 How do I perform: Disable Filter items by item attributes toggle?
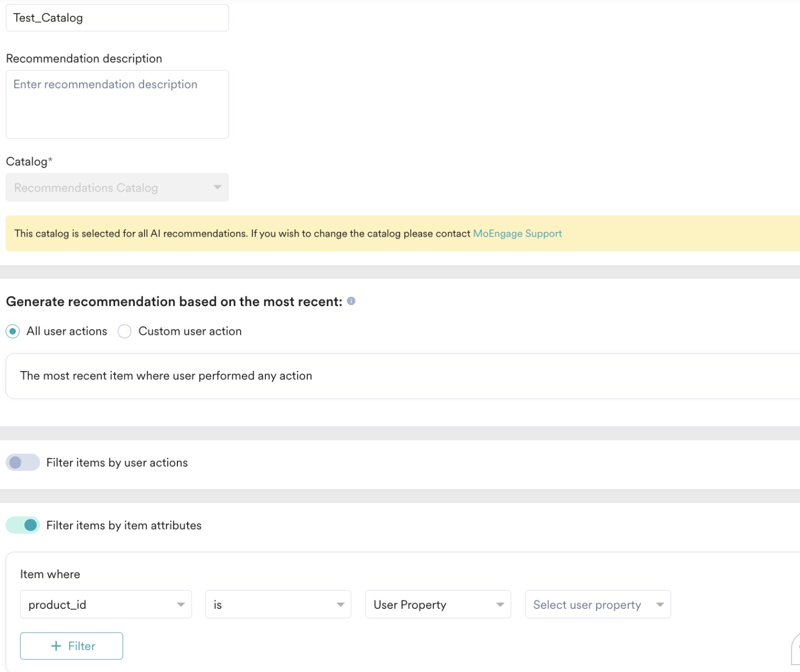tap(23, 525)
